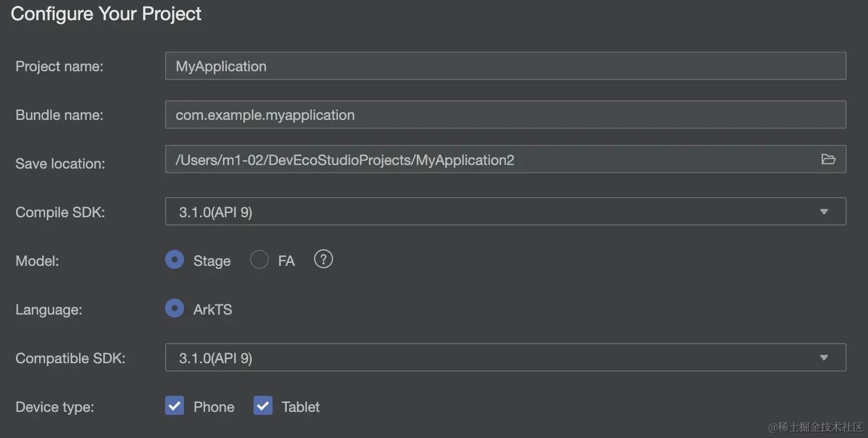
Task: Select the FA model radio button
Action: point(259,260)
